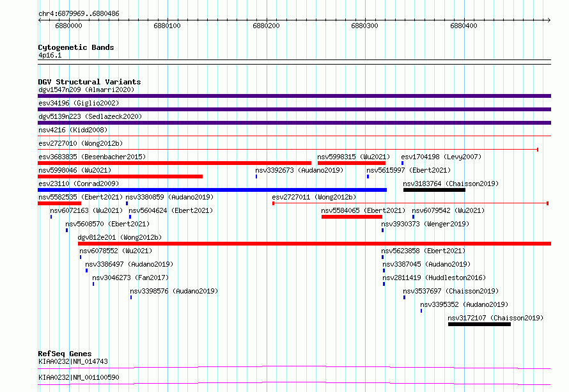Select nsv3392673 (Audano2019) variant label

[x=299, y=170]
